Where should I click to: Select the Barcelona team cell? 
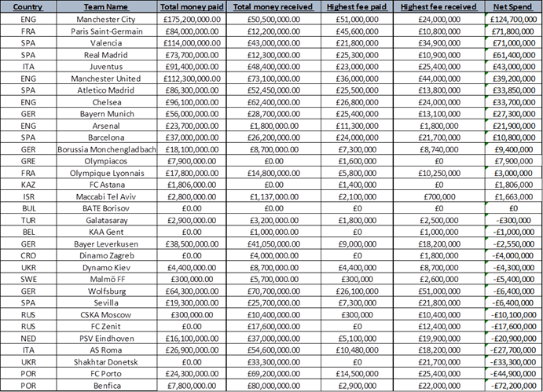pyautogui.click(x=106, y=137)
